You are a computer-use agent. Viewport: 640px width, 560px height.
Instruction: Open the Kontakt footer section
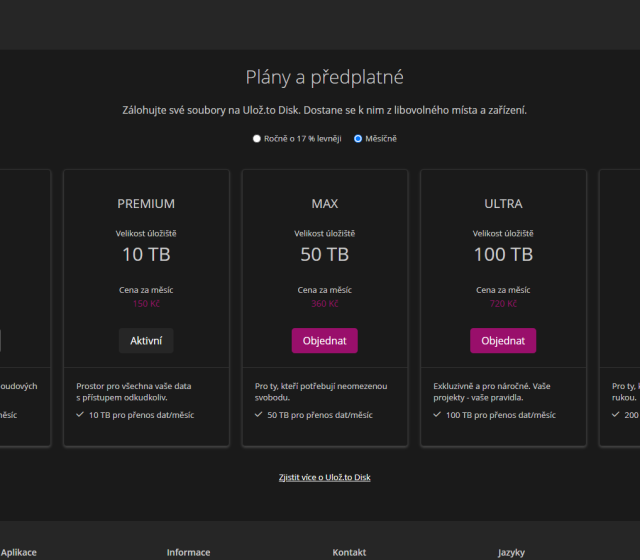click(x=349, y=552)
